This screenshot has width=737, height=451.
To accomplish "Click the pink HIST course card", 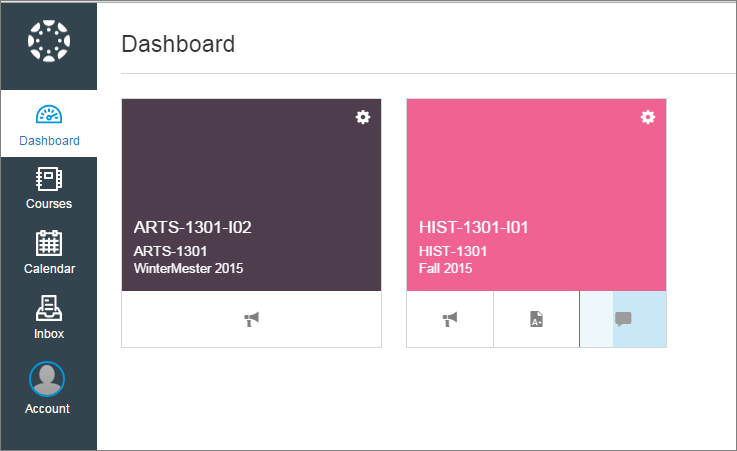I will (536, 194).
